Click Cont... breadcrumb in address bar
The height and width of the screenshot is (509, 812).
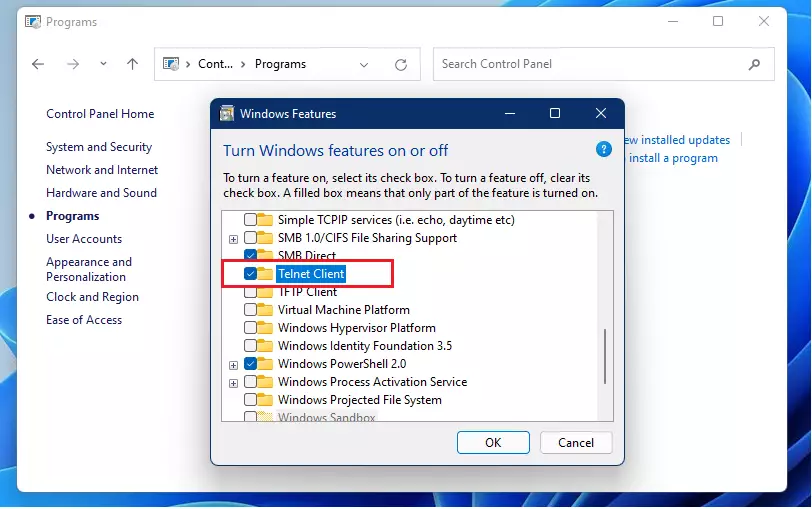pyautogui.click(x=215, y=64)
